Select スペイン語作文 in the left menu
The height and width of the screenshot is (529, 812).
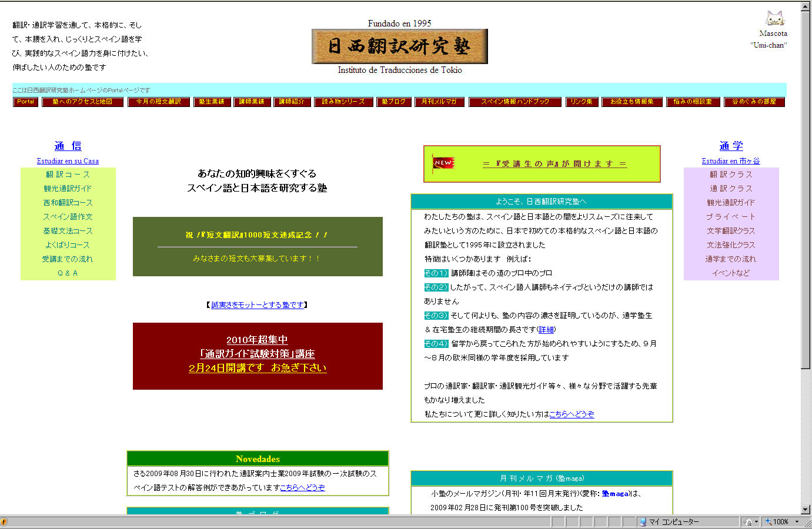(68, 217)
